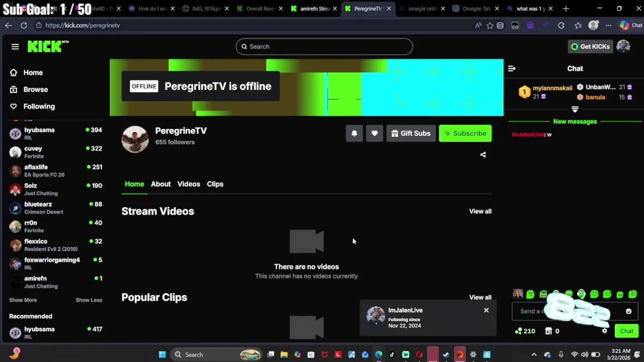Screen dimensions: 644x362
Task: Open amirefn in following list
Action: pyautogui.click(x=55, y=282)
